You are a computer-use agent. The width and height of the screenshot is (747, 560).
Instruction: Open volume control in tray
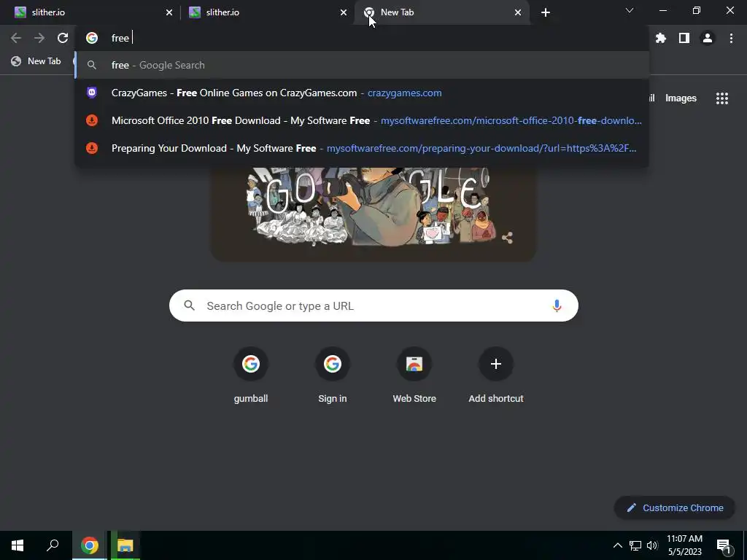coord(652,545)
